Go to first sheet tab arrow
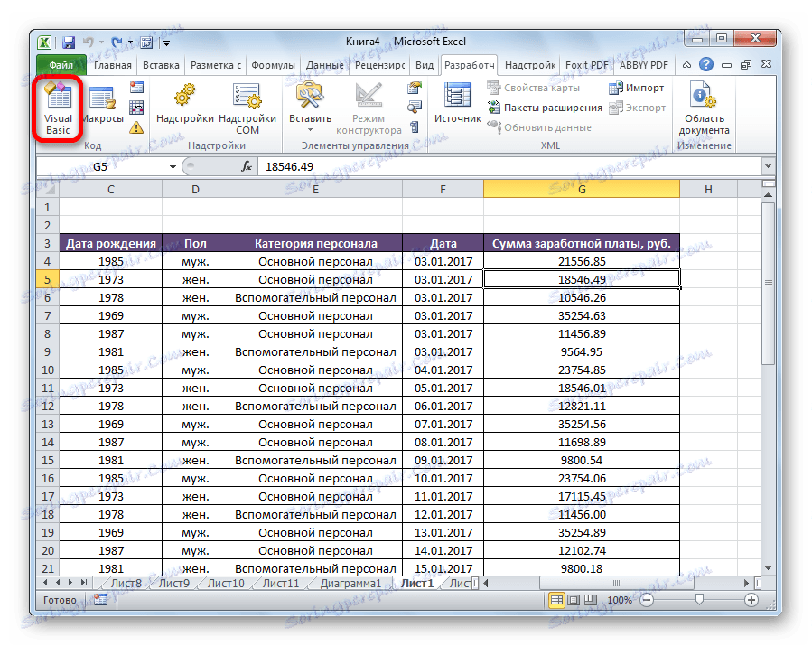 [x=45, y=583]
